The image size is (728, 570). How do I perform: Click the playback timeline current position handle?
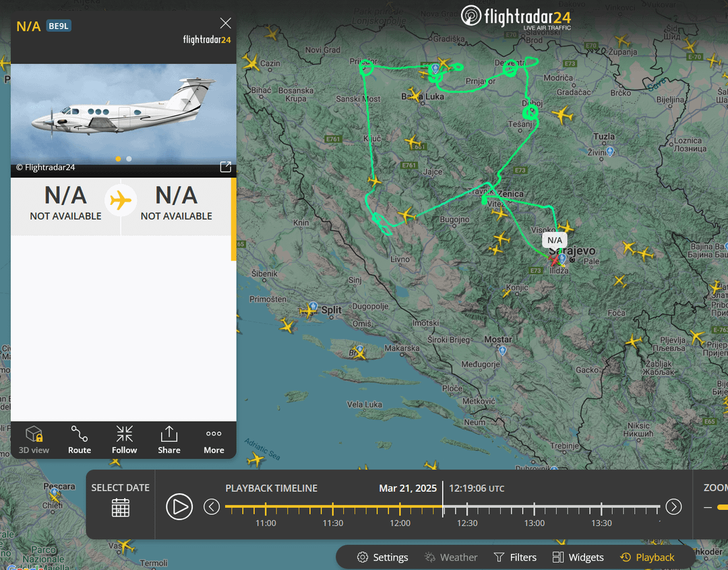click(x=443, y=499)
